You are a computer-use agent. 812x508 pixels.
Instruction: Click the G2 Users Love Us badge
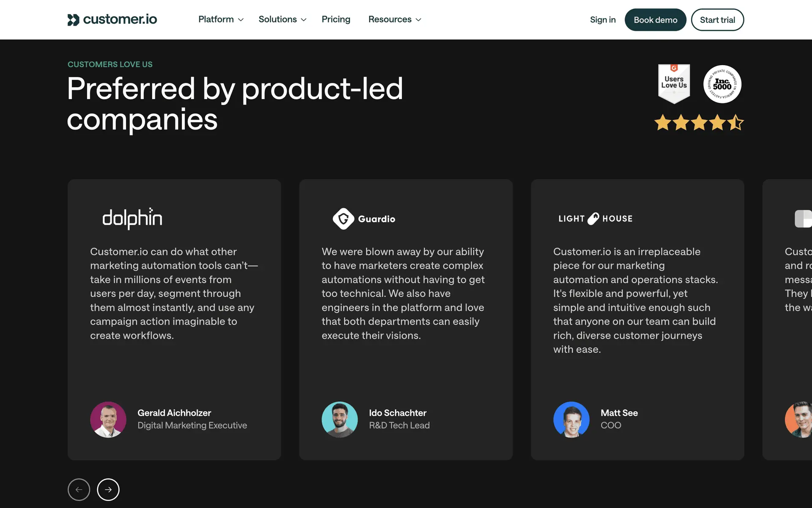point(674,83)
